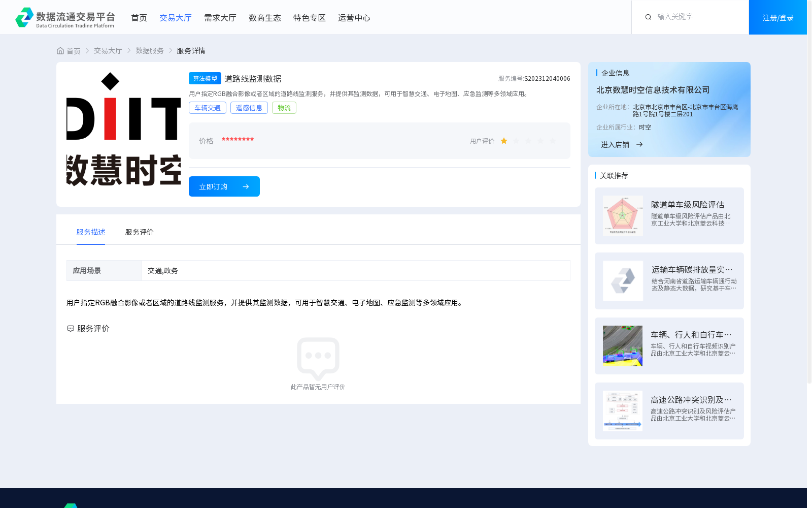Image resolution: width=812 pixels, height=508 pixels.
Task: Switch to 服务描述 tab
Action: click(91, 232)
